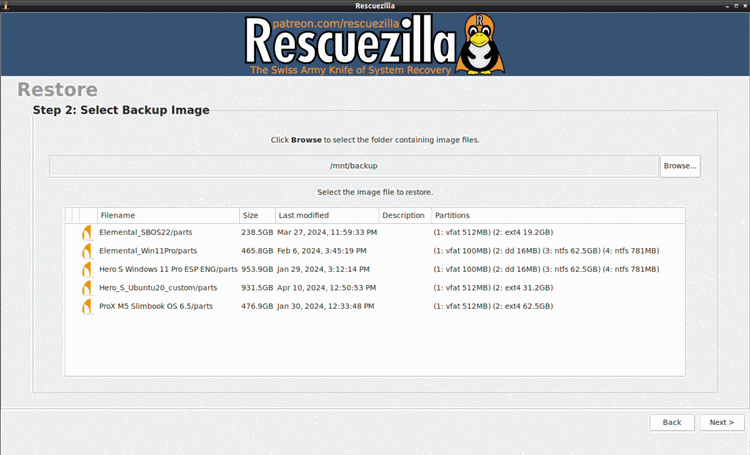Sort the image list by the Filename column
The width and height of the screenshot is (750, 455).
coord(167,215)
